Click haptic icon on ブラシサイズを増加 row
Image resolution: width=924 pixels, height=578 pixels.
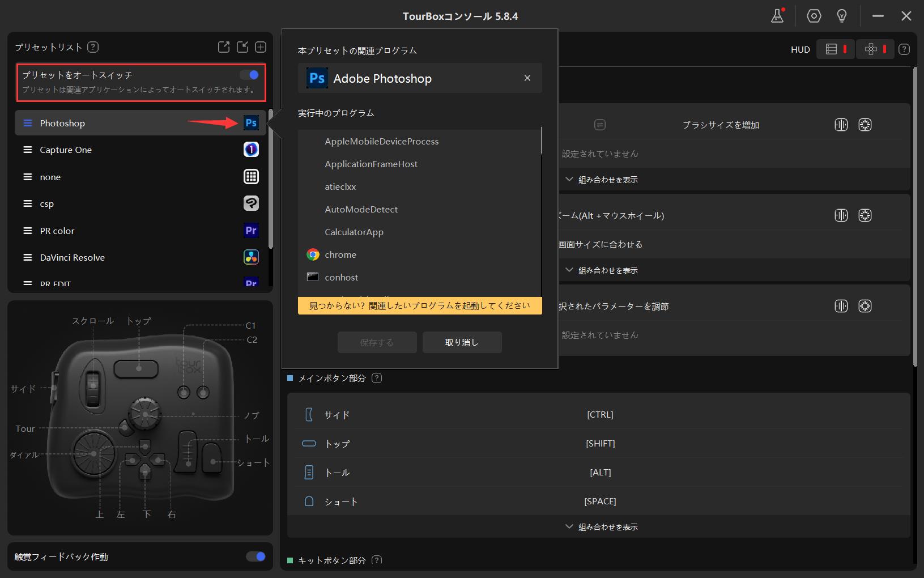[x=841, y=125]
